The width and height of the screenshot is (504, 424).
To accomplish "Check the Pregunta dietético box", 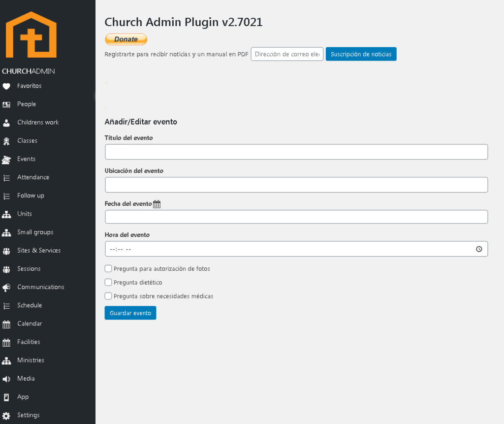I will [108, 283].
